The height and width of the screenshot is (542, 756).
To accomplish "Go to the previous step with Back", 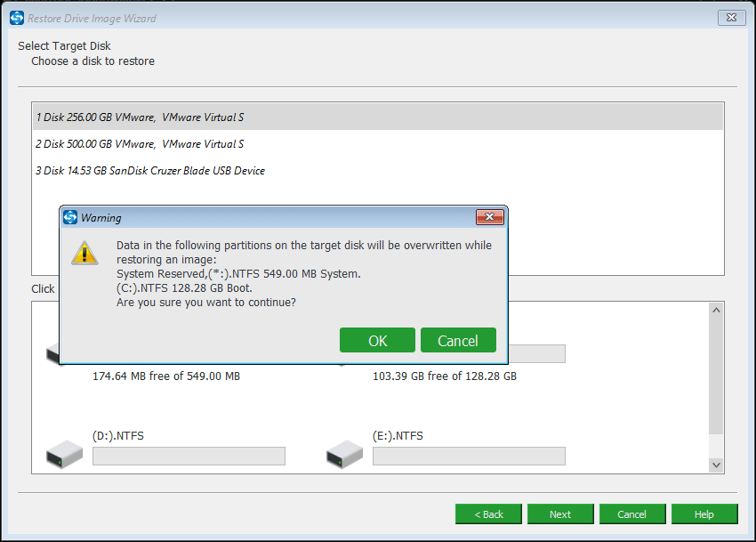I will [x=488, y=514].
